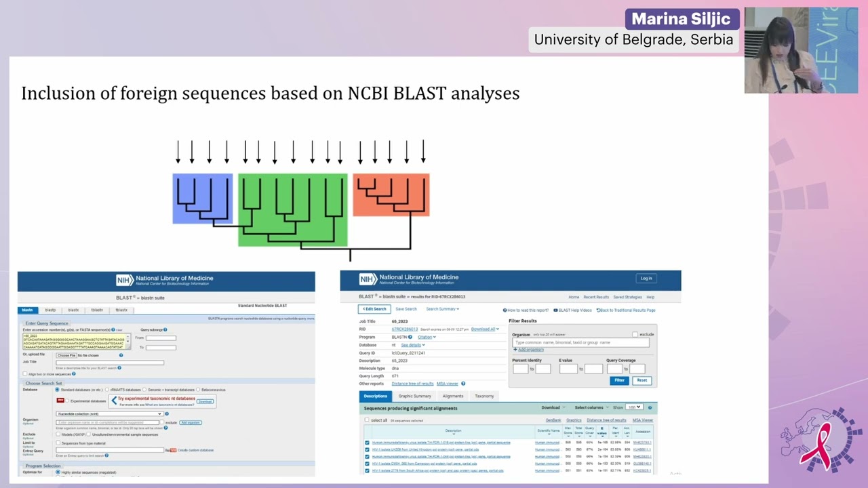Click the Job Title input field
The image size is (868, 488).
click(109, 363)
